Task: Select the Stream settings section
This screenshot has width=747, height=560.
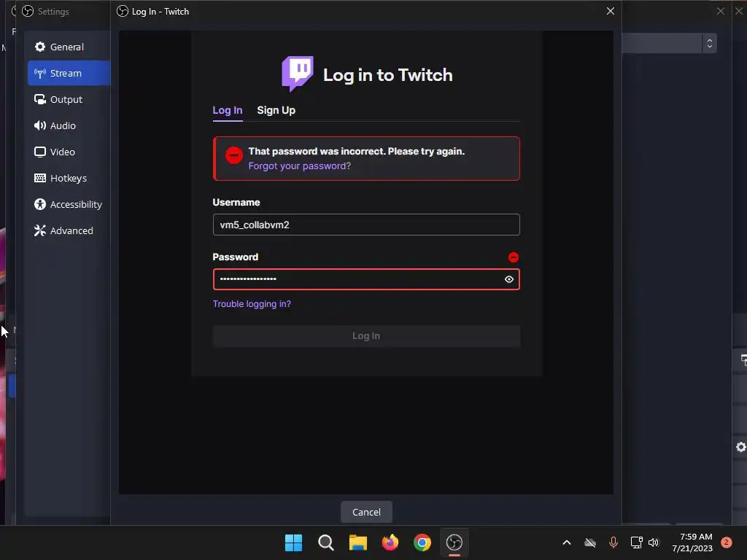Action: (x=68, y=73)
